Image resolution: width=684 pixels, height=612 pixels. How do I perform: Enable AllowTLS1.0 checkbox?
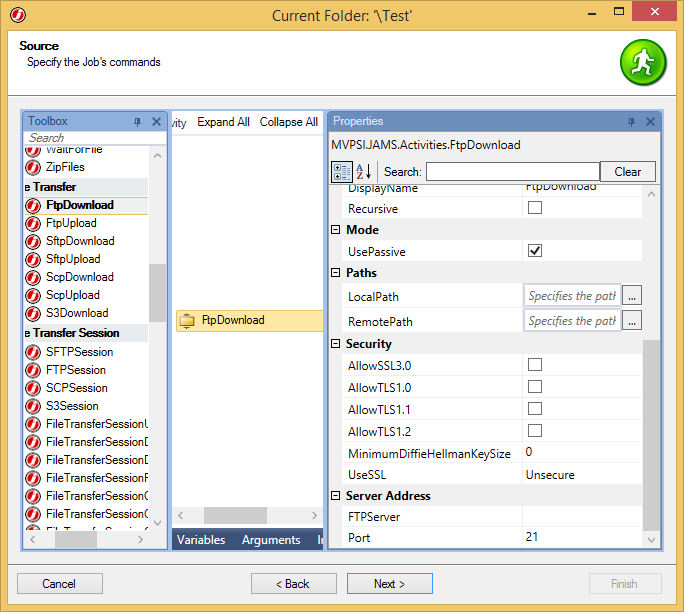(535, 387)
